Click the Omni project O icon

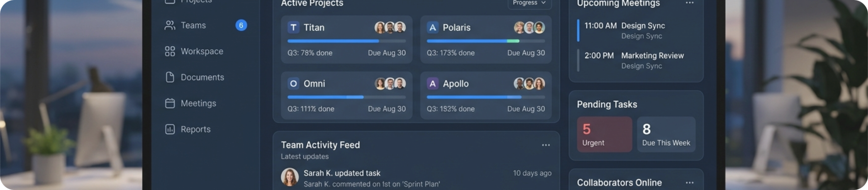coord(293,84)
